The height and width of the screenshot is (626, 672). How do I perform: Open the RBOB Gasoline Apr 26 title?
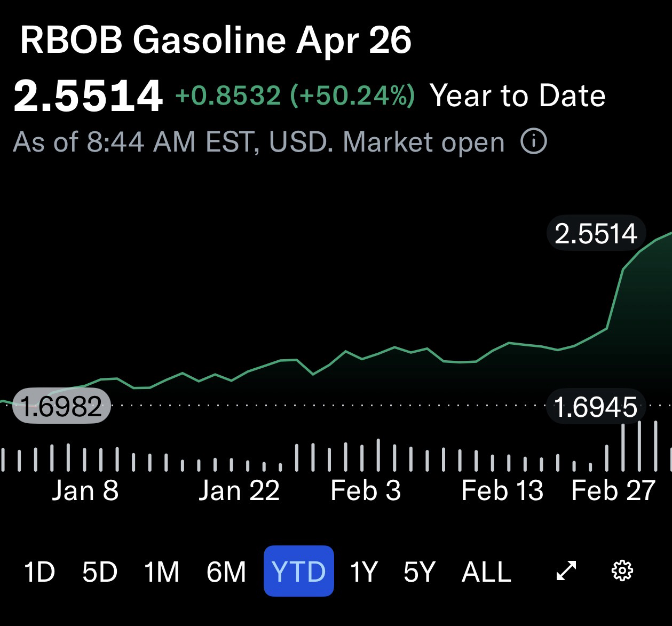tap(216, 41)
